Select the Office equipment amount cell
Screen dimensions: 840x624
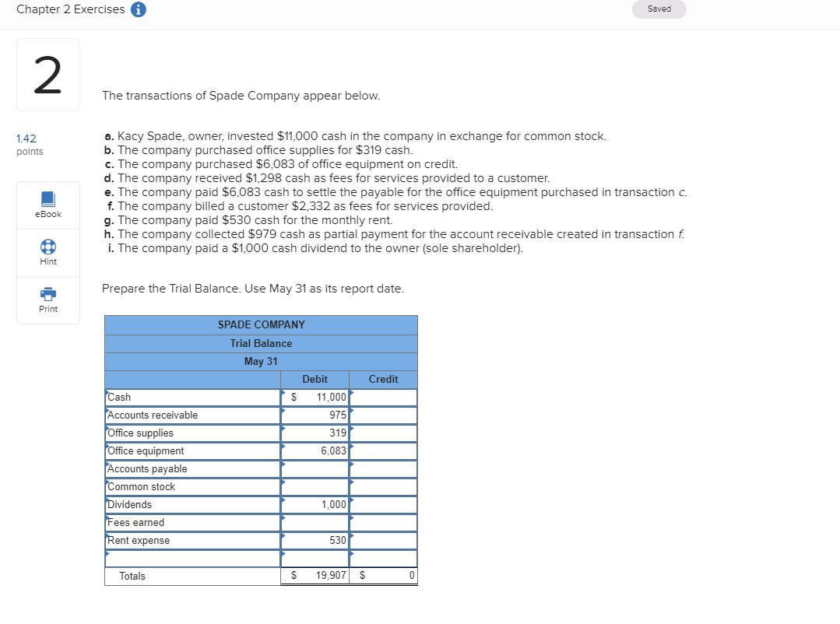[315, 450]
